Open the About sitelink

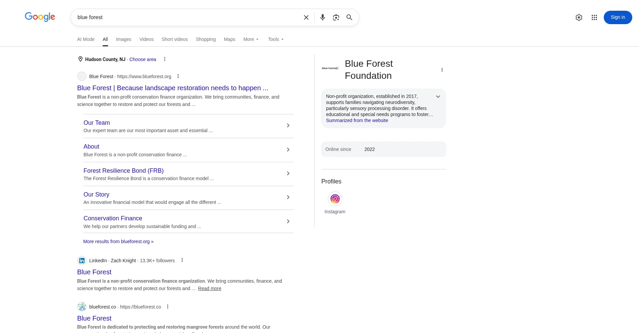[91, 147]
